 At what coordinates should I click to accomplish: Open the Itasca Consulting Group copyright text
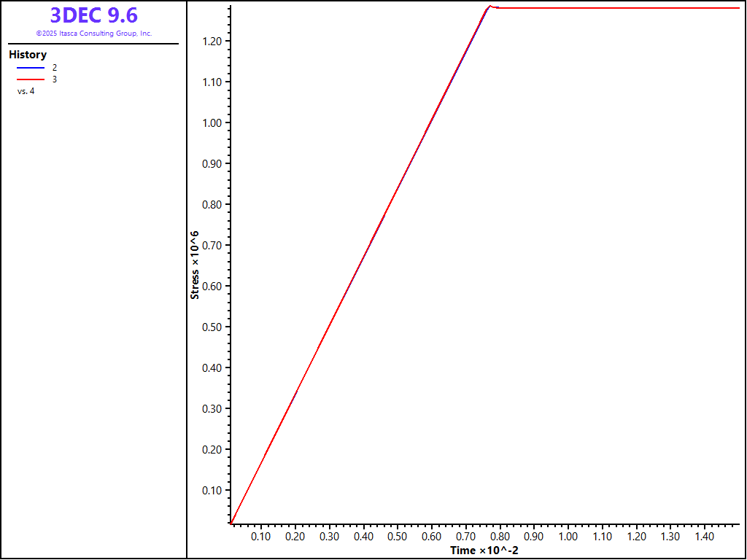tap(93, 34)
